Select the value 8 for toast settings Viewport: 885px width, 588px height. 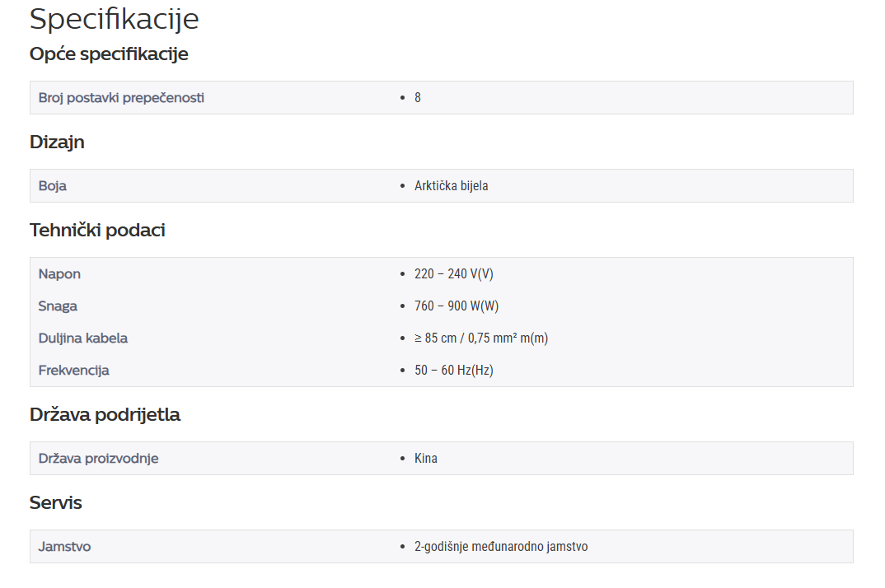coord(418,98)
